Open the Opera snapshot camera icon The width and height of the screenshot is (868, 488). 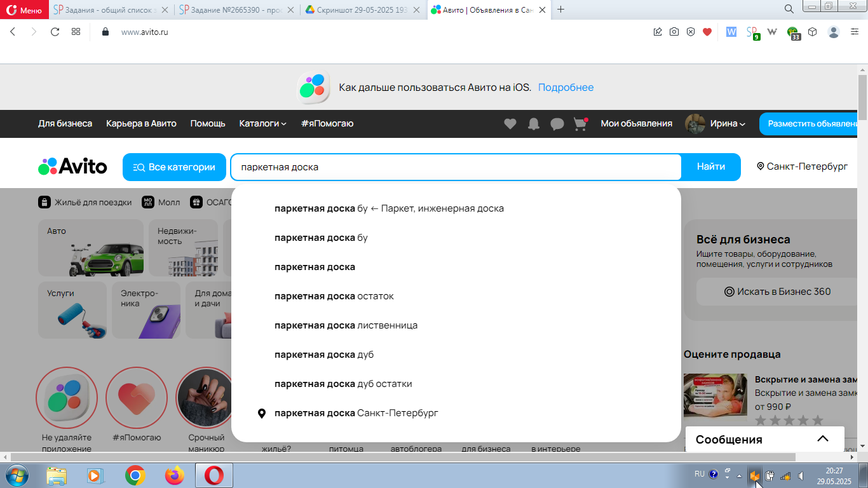(x=674, y=32)
